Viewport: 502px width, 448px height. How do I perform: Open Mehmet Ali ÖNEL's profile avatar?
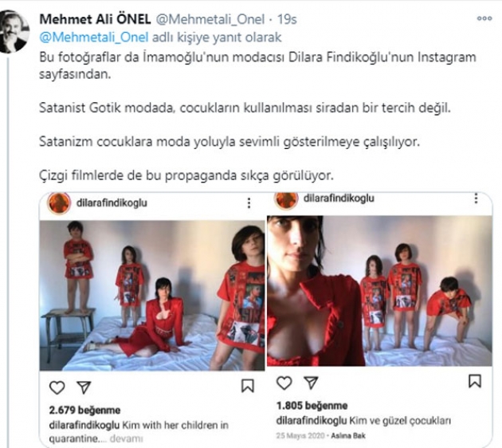14,31
